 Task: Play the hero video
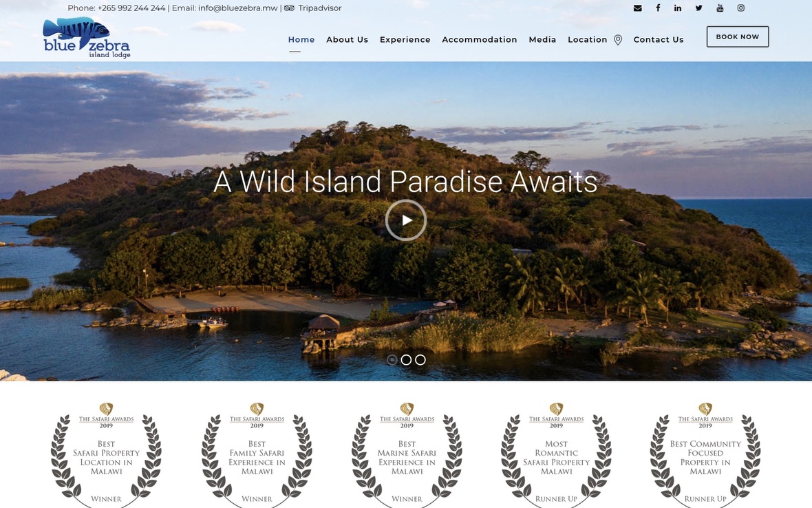click(x=406, y=220)
